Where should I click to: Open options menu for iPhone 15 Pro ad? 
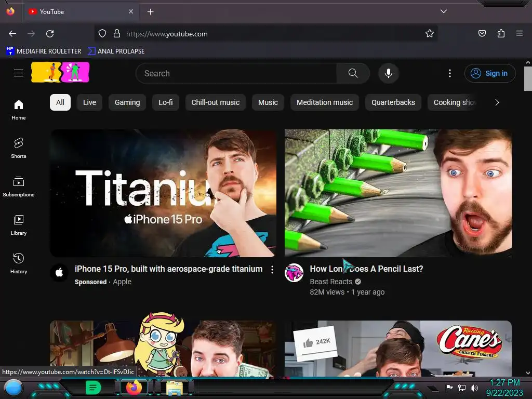272,270
